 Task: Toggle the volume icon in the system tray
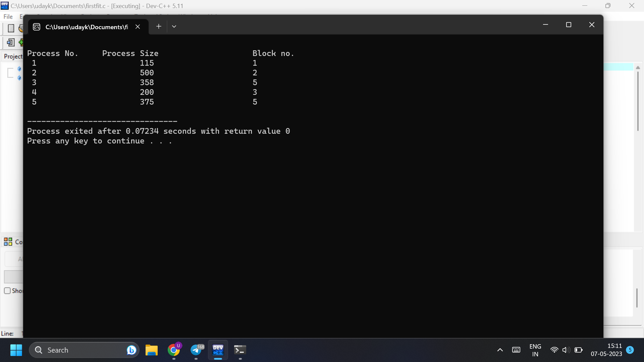tap(566, 350)
